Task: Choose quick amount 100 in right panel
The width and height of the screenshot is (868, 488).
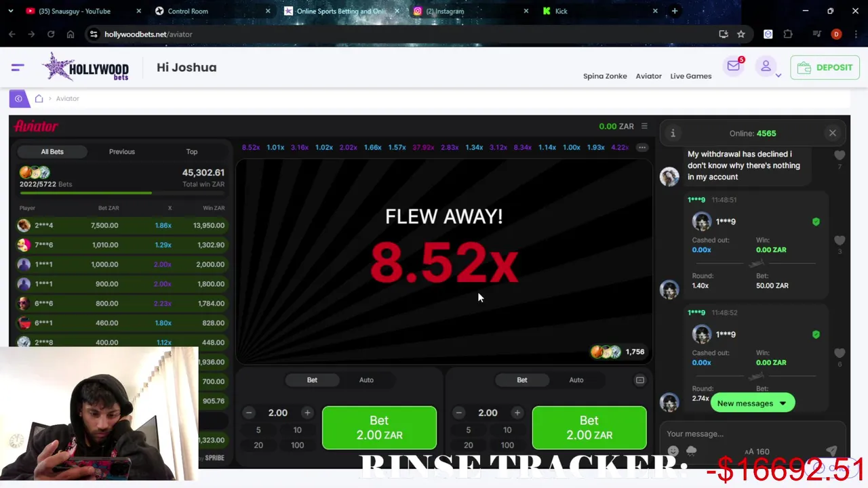Action: (507, 445)
